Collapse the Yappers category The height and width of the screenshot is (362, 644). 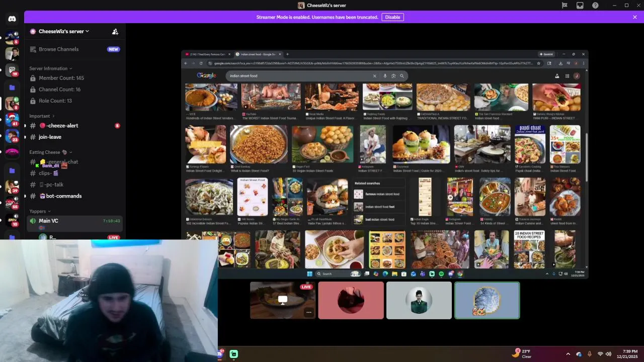(x=40, y=211)
